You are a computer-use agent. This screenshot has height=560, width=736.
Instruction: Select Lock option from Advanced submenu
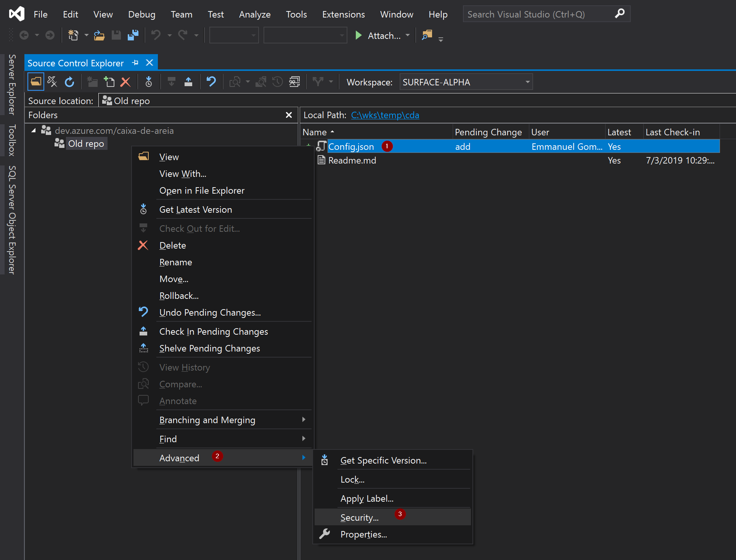pos(354,480)
